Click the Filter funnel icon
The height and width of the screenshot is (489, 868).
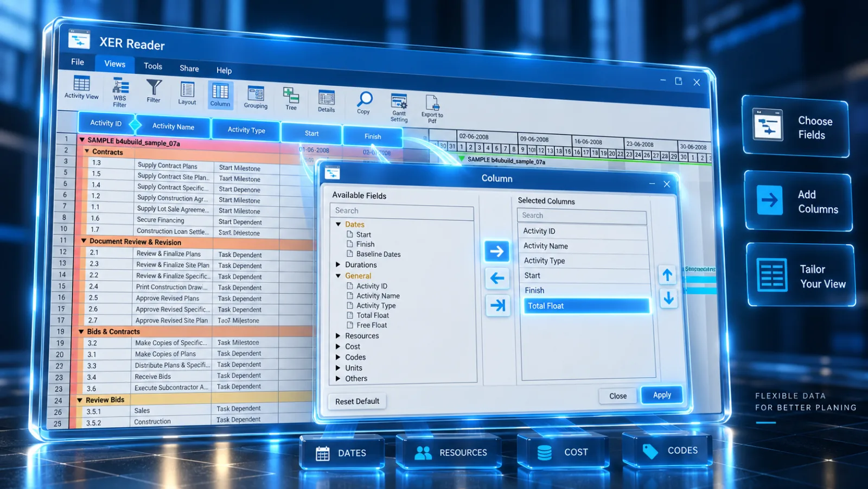(154, 87)
